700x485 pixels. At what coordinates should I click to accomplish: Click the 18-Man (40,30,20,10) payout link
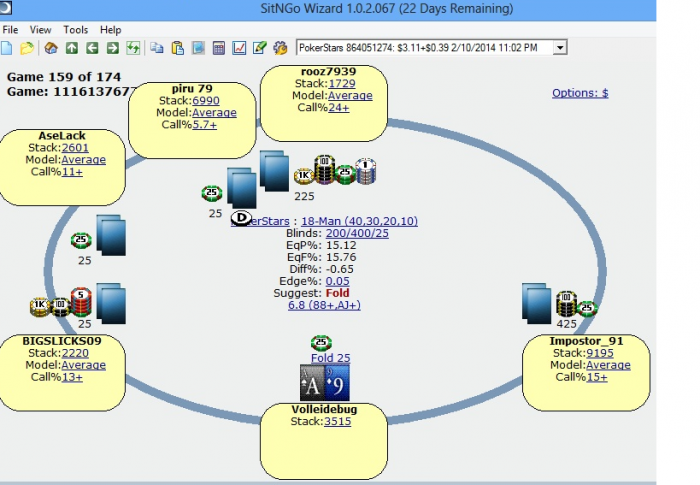click(x=359, y=221)
